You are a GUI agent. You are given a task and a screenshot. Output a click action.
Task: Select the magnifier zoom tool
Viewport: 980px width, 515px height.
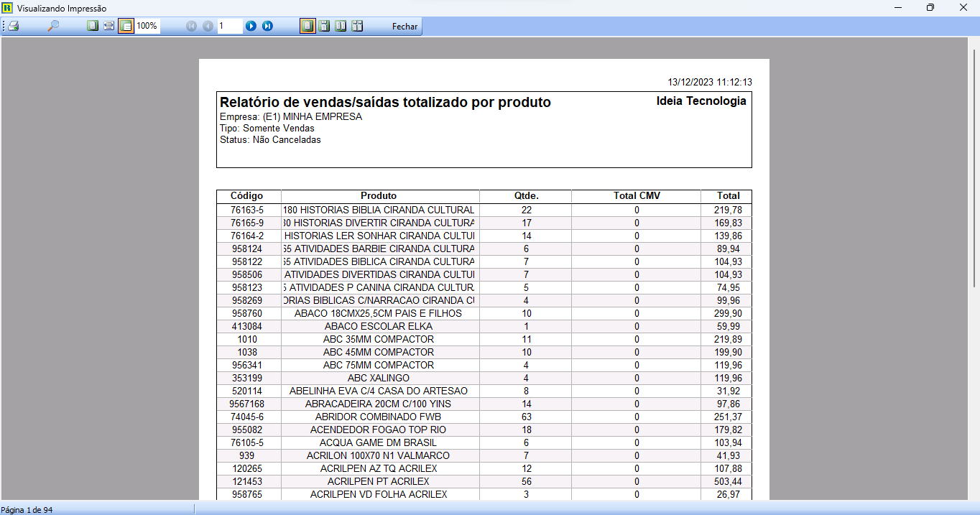pyautogui.click(x=53, y=26)
